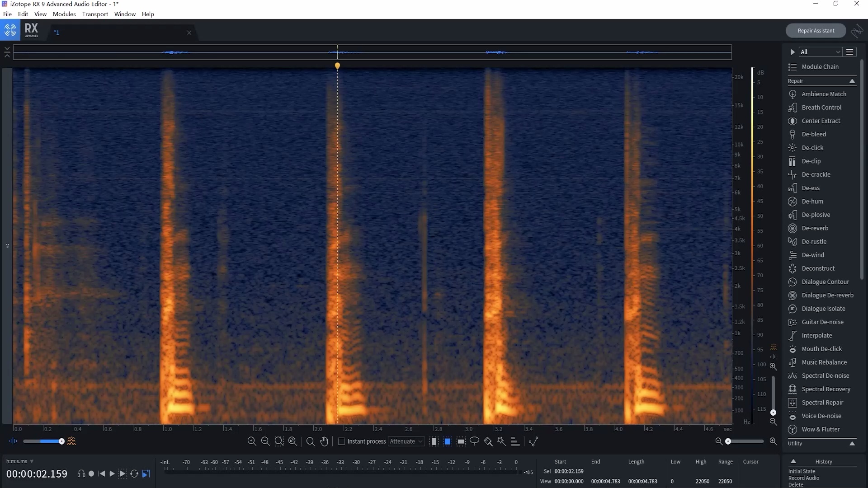The image size is (868, 488).
Task: Open the Mouth De-click module
Action: coord(822,349)
